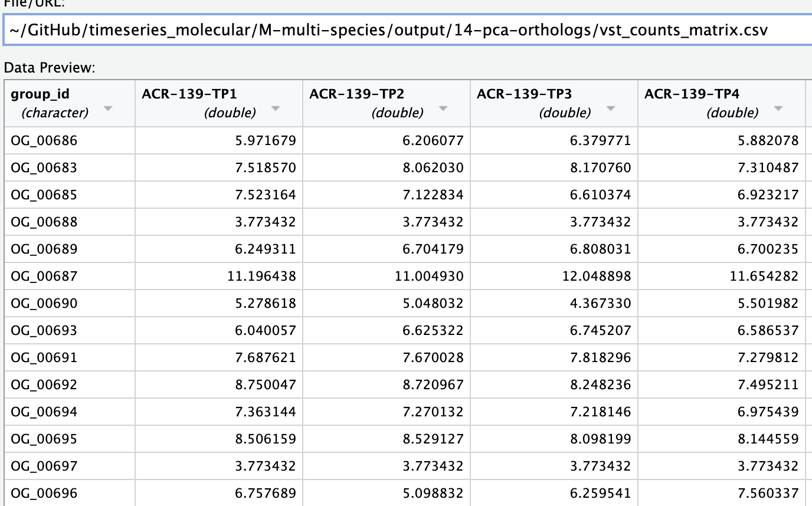Expand the ACR-139-TP4 column type options
812x506 pixels.
(778, 109)
